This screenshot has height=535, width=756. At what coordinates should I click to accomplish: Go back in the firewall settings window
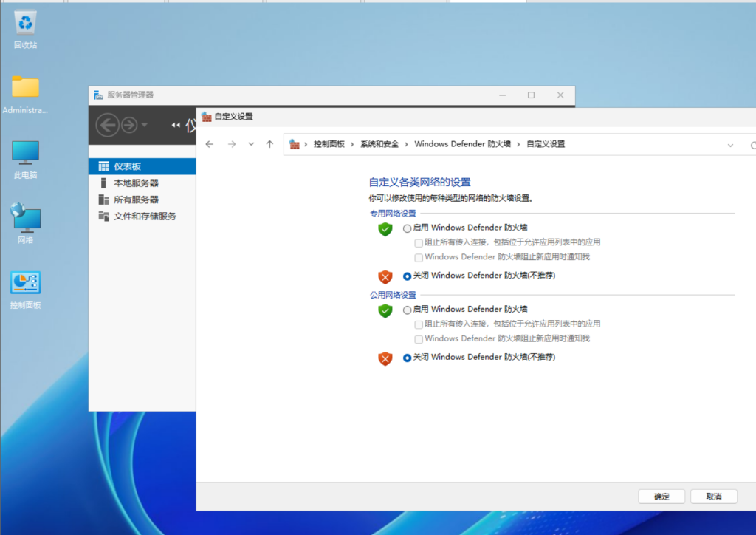click(210, 144)
